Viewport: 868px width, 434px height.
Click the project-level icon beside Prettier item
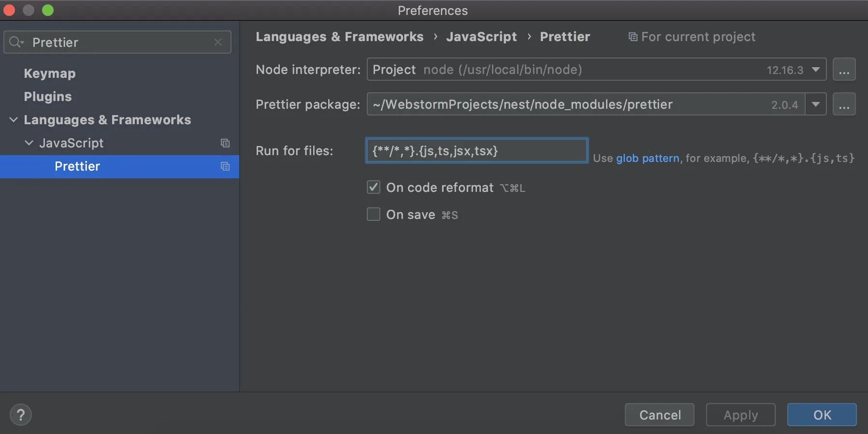tap(225, 166)
